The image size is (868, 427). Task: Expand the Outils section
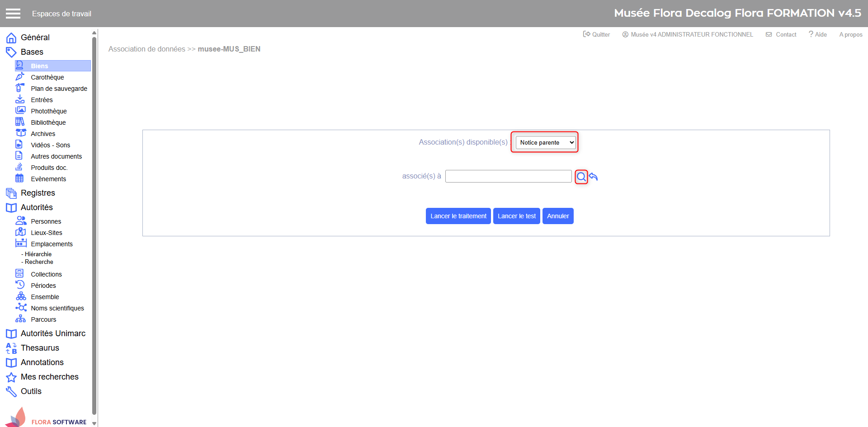point(31,391)
